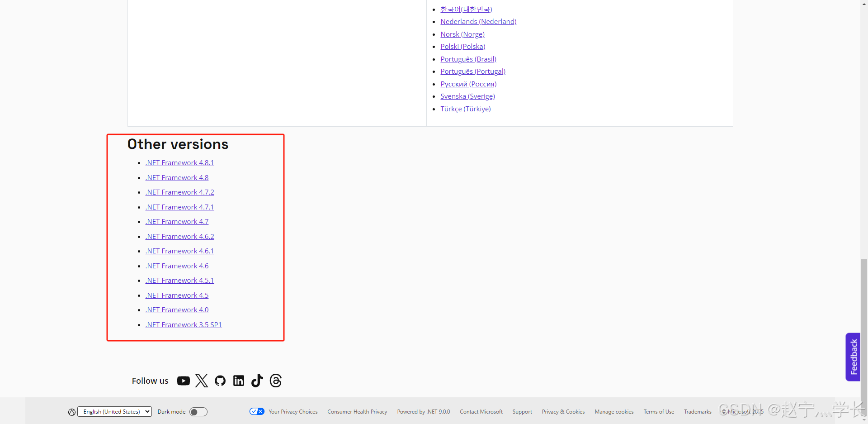Visit .NET Framework 4.5 download page
The width and height of the screenshot is (868, 424).
[x=177, y=295]
